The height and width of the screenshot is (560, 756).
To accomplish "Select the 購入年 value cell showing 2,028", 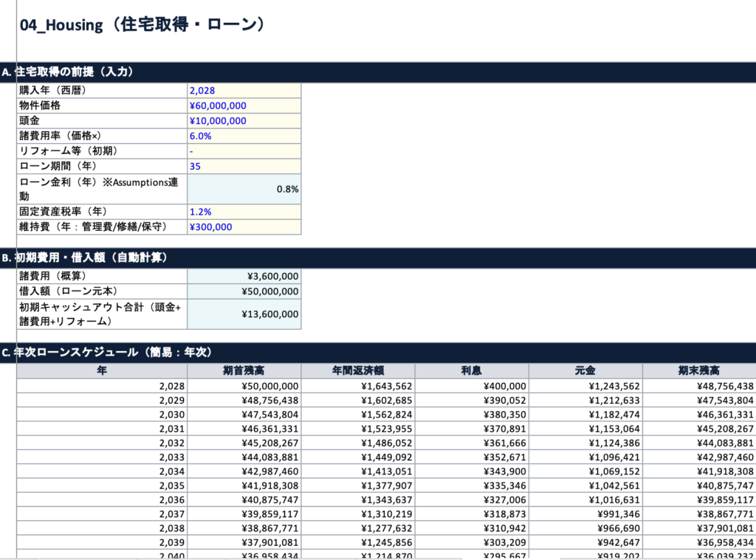I will click(x=244, y=90).
